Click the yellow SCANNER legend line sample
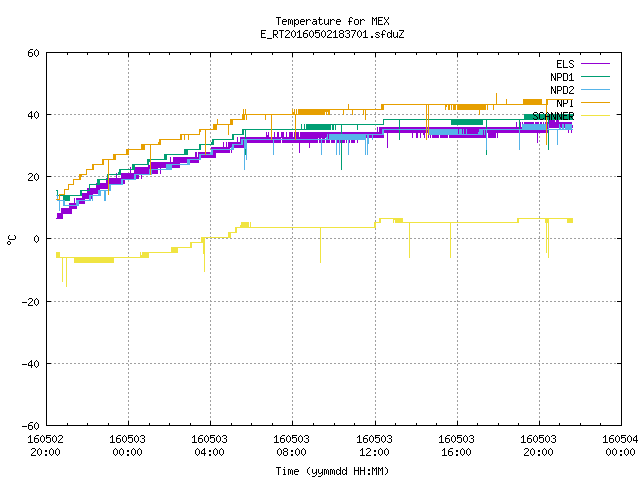The image size is (640, 480). pyautogui.click(x=595, y=116)
